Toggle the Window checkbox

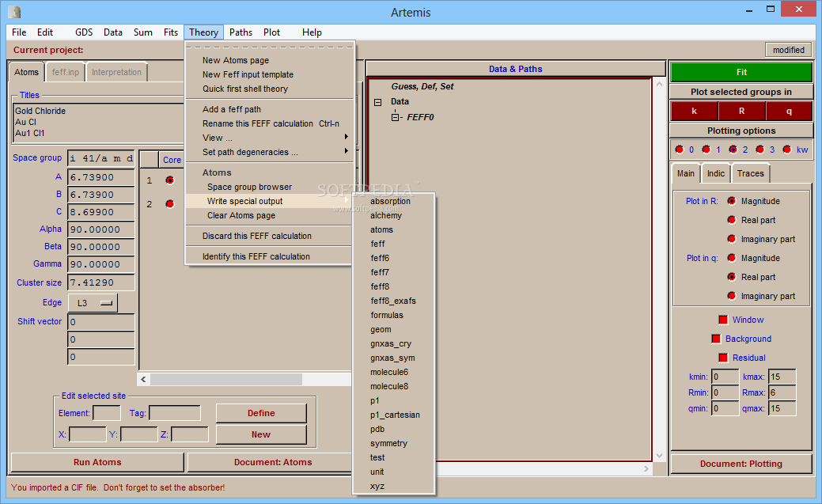[x=723, y=320]
